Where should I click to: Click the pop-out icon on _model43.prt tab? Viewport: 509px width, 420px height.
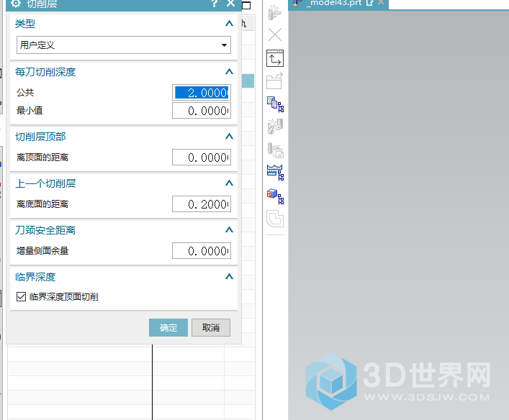click(x=369, y=3)
